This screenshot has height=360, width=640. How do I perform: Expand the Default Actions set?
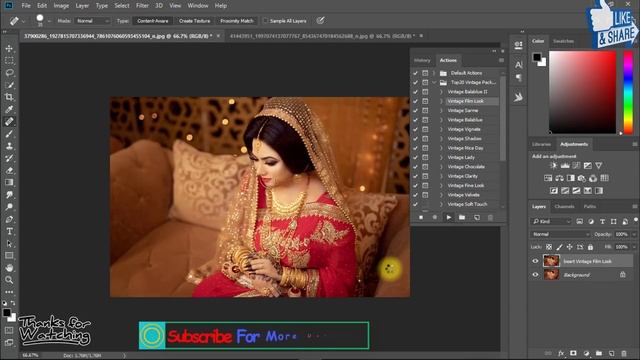[x=434, y=73]
